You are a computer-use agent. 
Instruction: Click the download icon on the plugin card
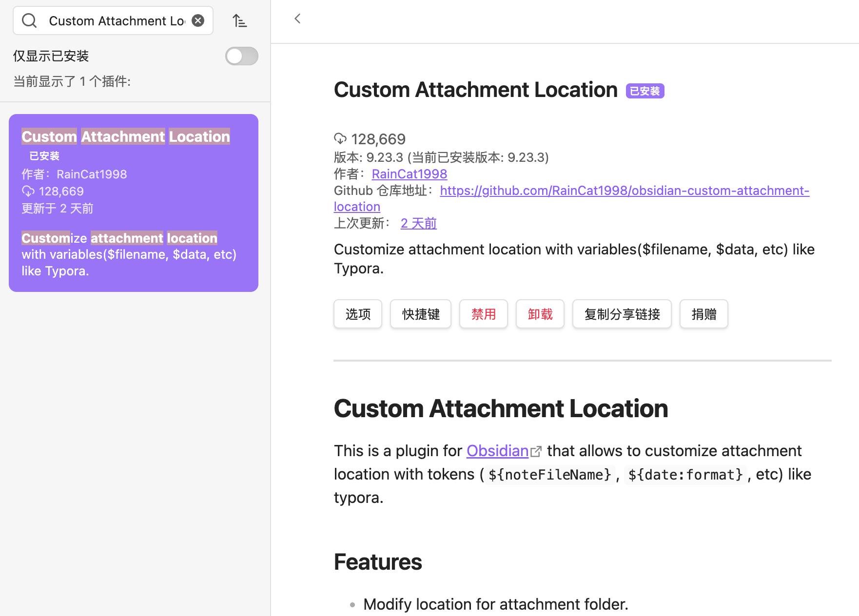(x=28, y=191)
